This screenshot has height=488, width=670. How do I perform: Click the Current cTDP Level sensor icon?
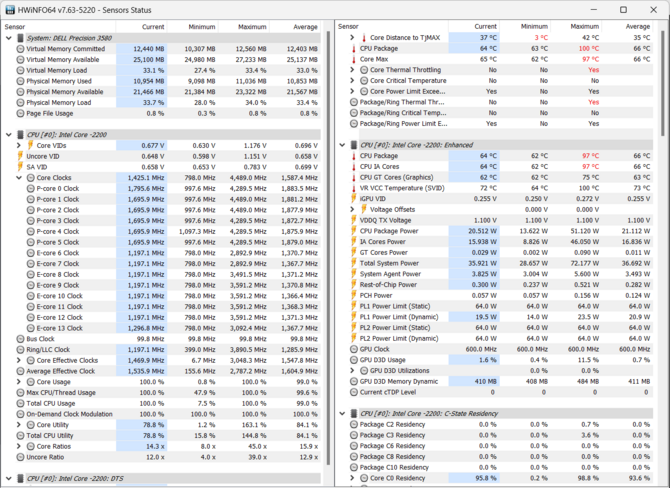coord(354,392)
